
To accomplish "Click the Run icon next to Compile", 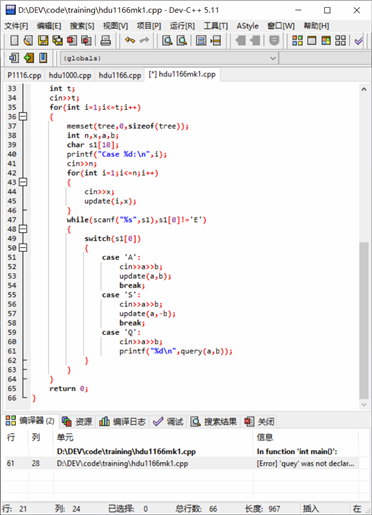I will tap(312, 41).
